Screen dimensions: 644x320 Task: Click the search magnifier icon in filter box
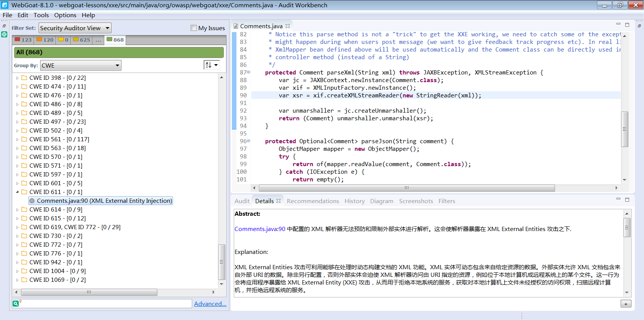click(x=16, y=304)
